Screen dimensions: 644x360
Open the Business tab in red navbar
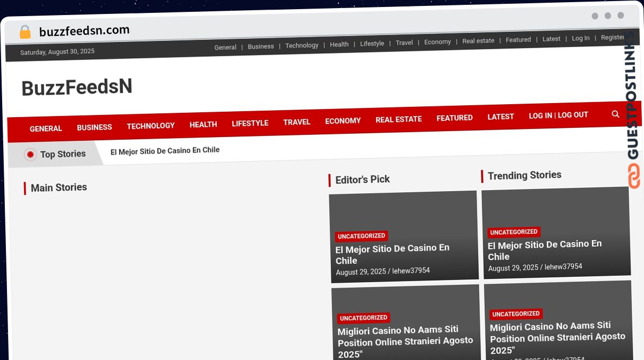[x=94, y=127]
